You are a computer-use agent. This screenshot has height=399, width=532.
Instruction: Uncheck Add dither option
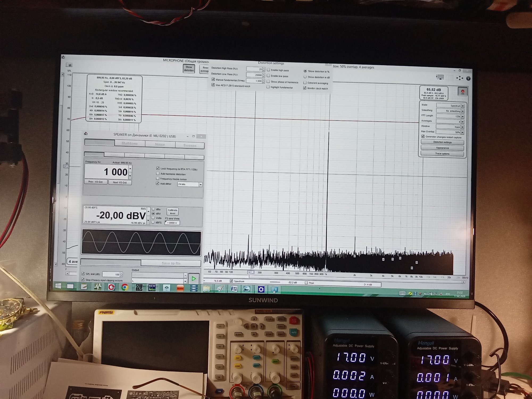click(x=157, y=184)
